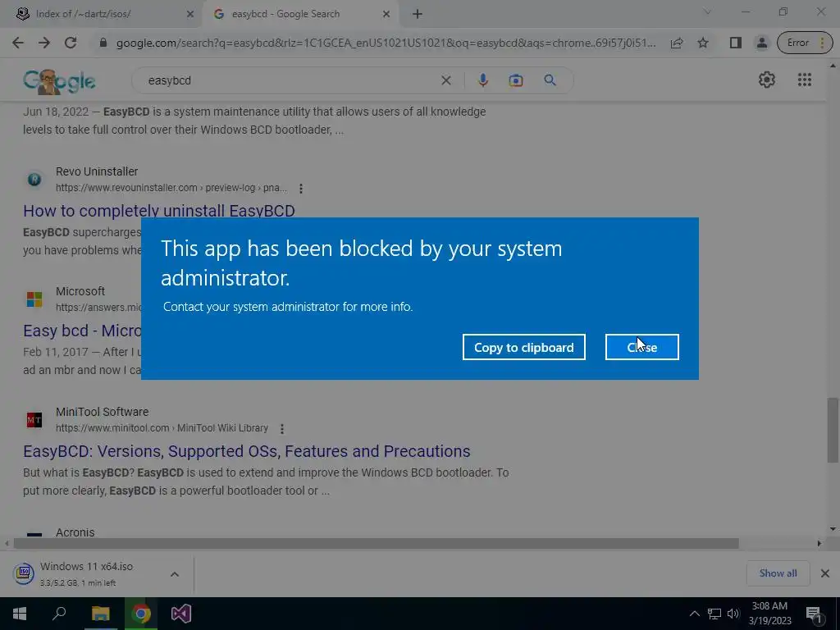The height and width of the screenshot is (630, 840).
Task: Open the clock and date flyout
Action: tap(769, 614)
